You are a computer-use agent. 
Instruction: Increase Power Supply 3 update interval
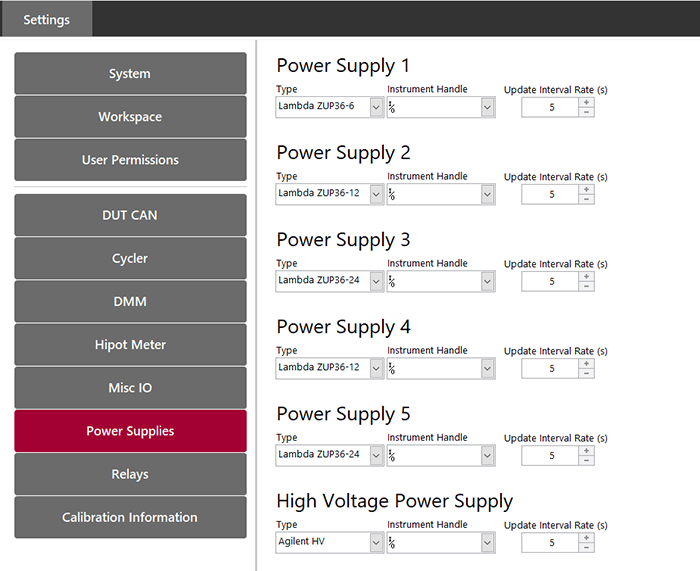[586, 276]
